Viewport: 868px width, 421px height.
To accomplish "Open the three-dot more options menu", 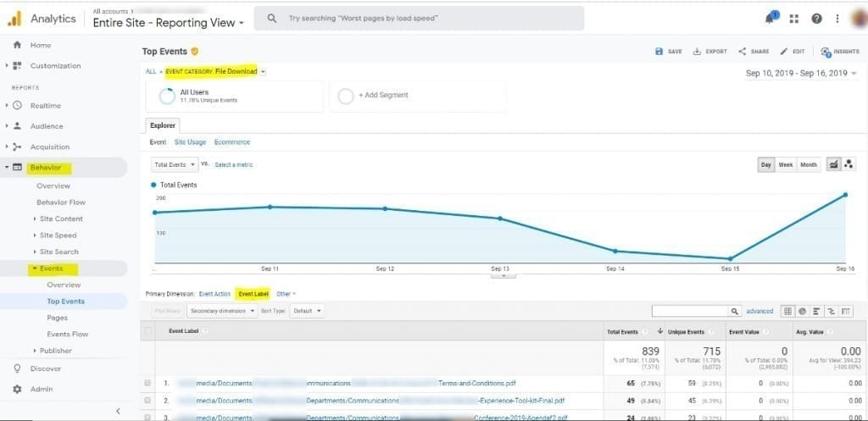I will pos(838,19).
